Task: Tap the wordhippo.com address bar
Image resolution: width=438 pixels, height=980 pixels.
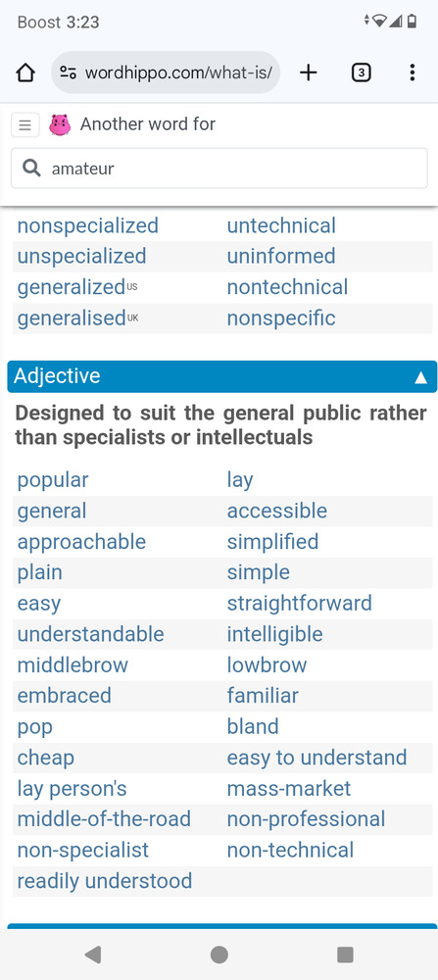Action: coord(166,73)
